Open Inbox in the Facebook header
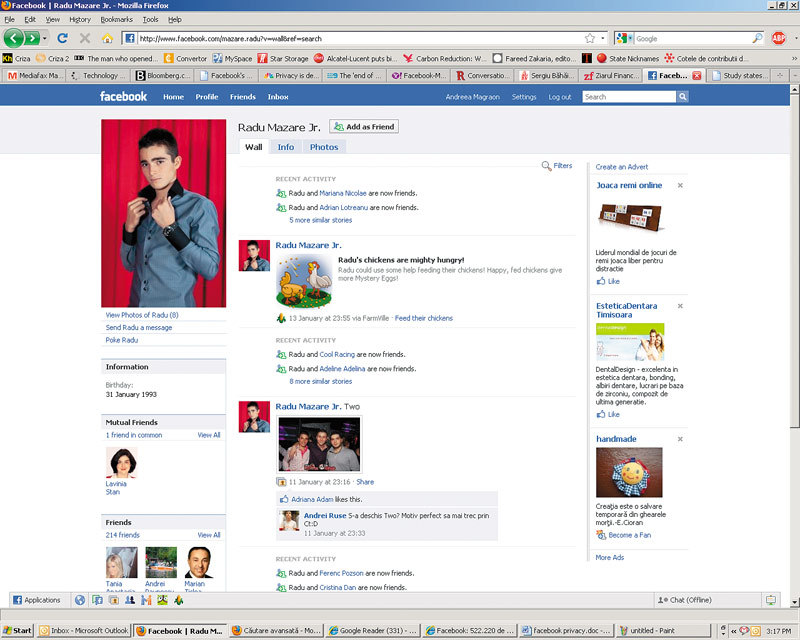This screenshot has height=640, width=800. [x=278, y=96]
